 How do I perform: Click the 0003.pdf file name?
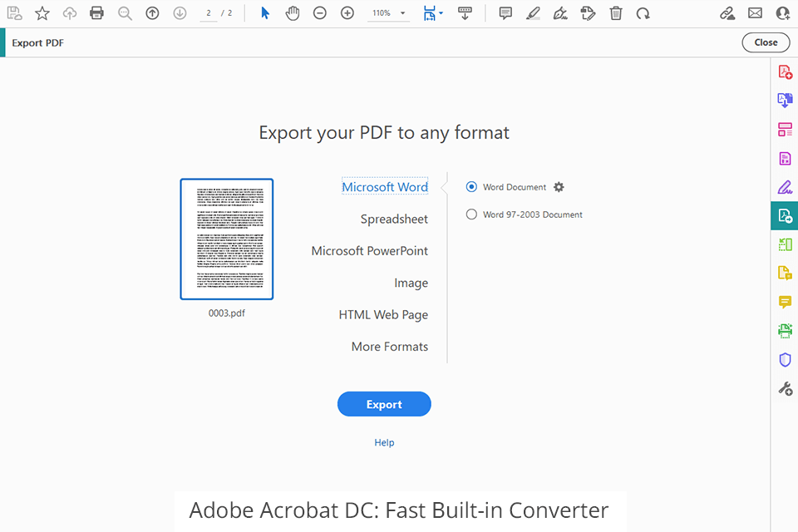pyautogui.click(x=226, y=313)
